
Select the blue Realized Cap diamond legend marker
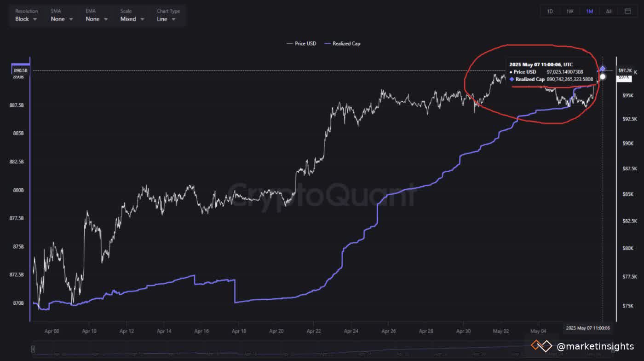pyautogui.click(x=328, y=43)
